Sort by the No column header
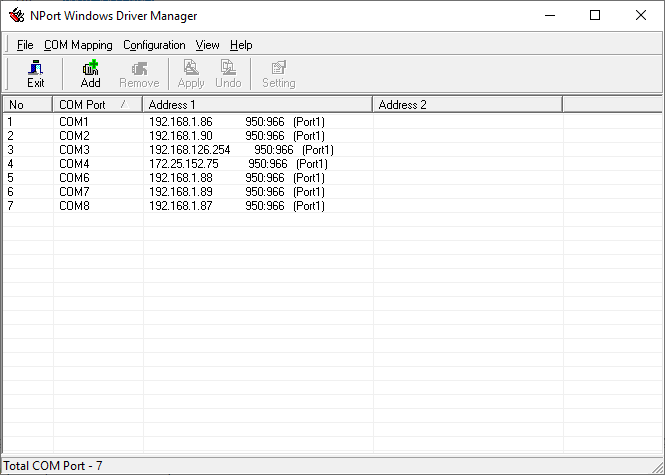The width and height of the screenshot is (665, 475). (x=28, y=105)
